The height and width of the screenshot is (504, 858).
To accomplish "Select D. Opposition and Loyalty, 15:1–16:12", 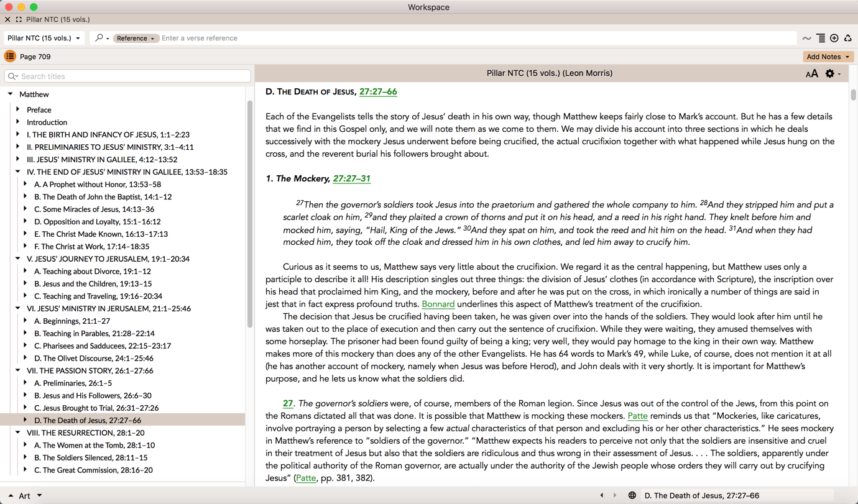I will tap(98, 222).
